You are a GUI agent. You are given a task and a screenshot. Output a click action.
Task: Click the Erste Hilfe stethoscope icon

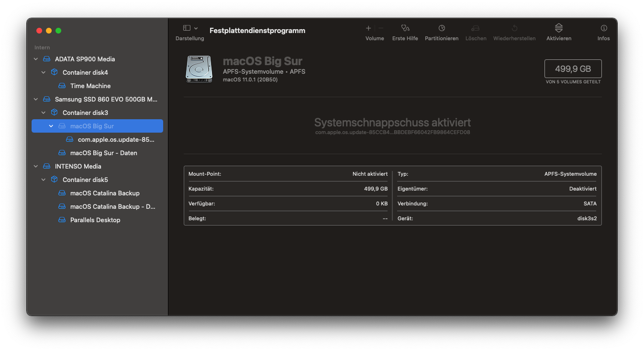click(x=405, y=28)
